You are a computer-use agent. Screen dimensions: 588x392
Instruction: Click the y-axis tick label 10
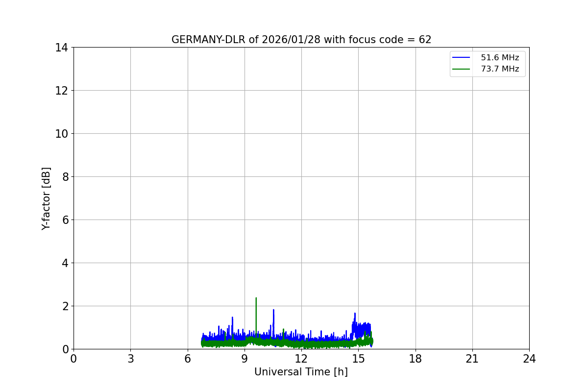coord(61,134)
